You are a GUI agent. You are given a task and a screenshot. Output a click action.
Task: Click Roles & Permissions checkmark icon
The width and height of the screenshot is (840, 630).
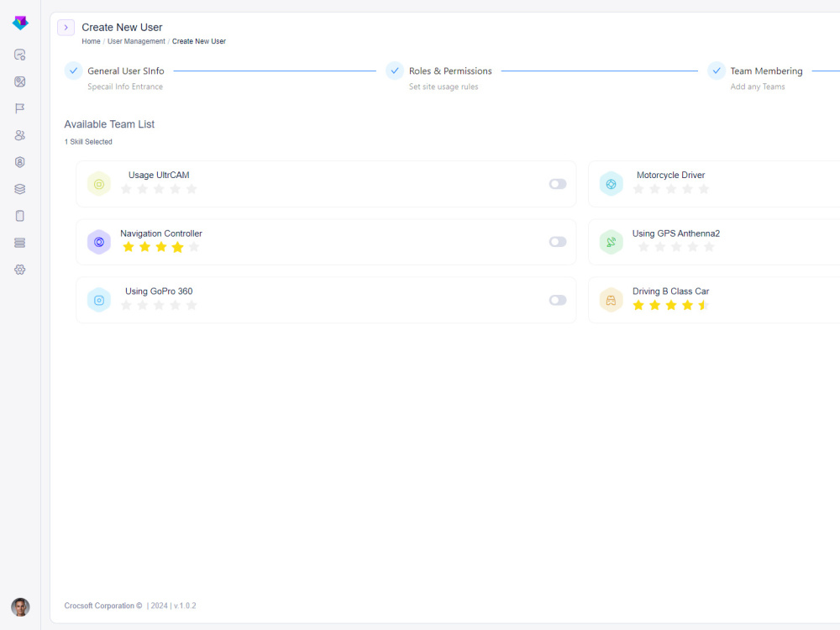pos(395,71)
